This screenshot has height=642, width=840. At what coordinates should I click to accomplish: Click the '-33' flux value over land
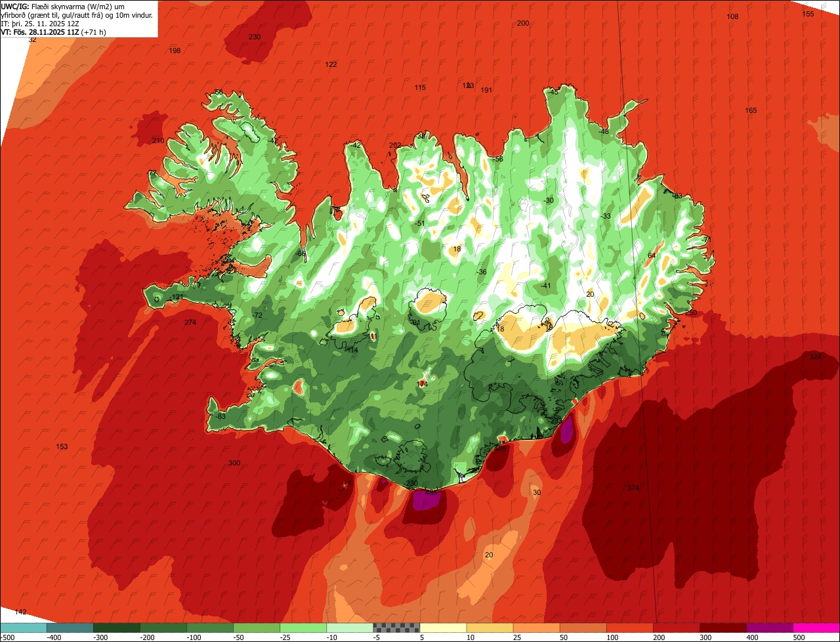coord(605,216)
